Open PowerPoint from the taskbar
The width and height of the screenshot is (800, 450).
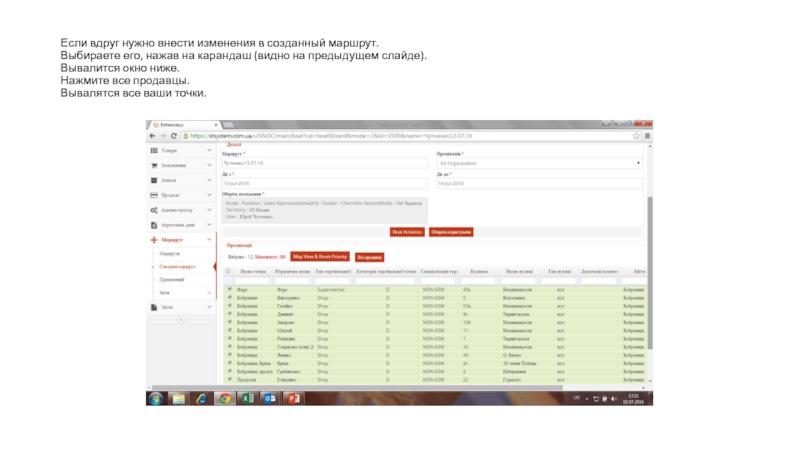tap(295, 398)
